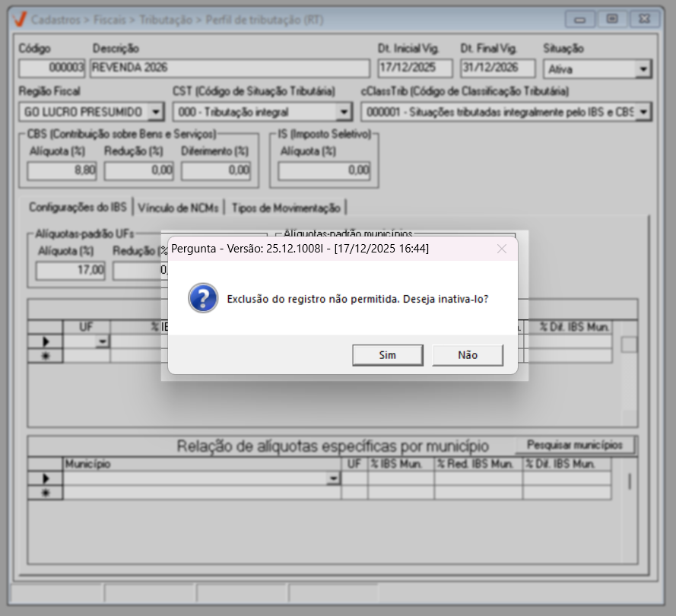
Task: Click Dt. Inicial Vig. date field
Action: point(415,68)
